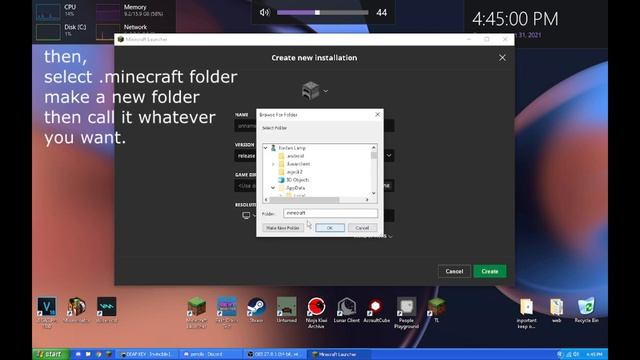Click the speaker icon in the volume overlay

(x=264, y=12)
